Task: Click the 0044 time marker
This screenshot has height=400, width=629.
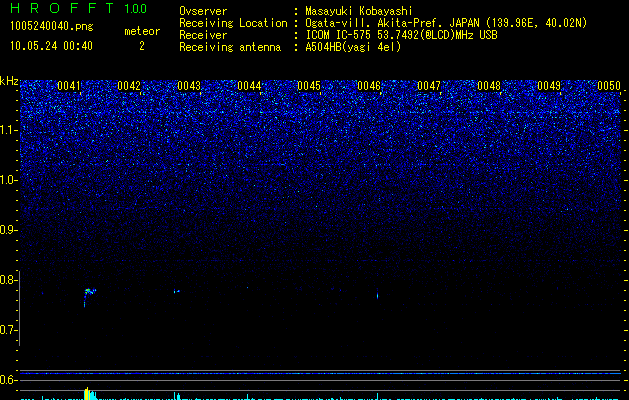Action: 249,86
